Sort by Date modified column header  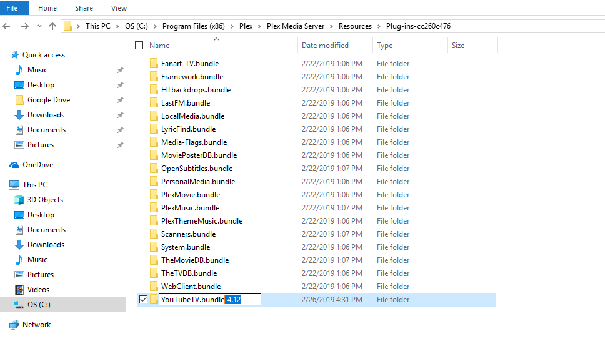click(x=325, y=46)
